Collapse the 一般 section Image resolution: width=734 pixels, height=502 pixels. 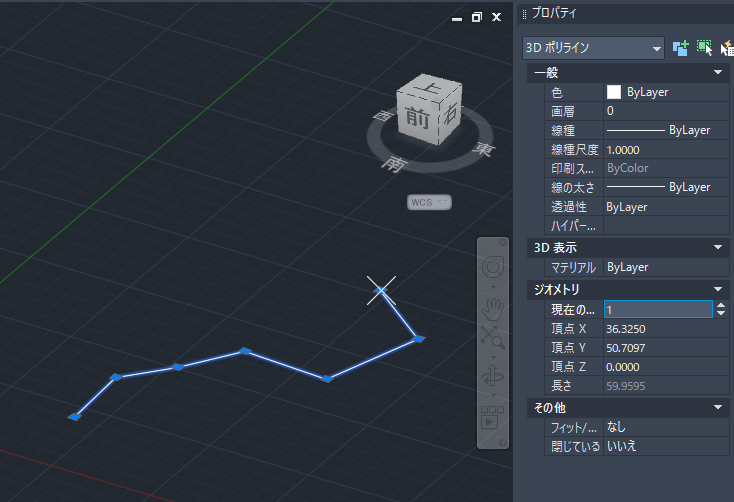pos(718,73)
